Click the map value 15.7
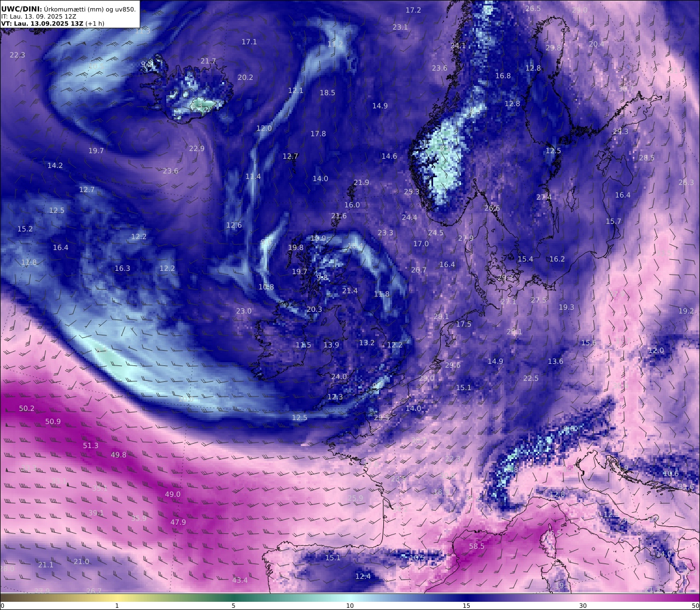The image size is (700, 610). click(x=614, y=221)
